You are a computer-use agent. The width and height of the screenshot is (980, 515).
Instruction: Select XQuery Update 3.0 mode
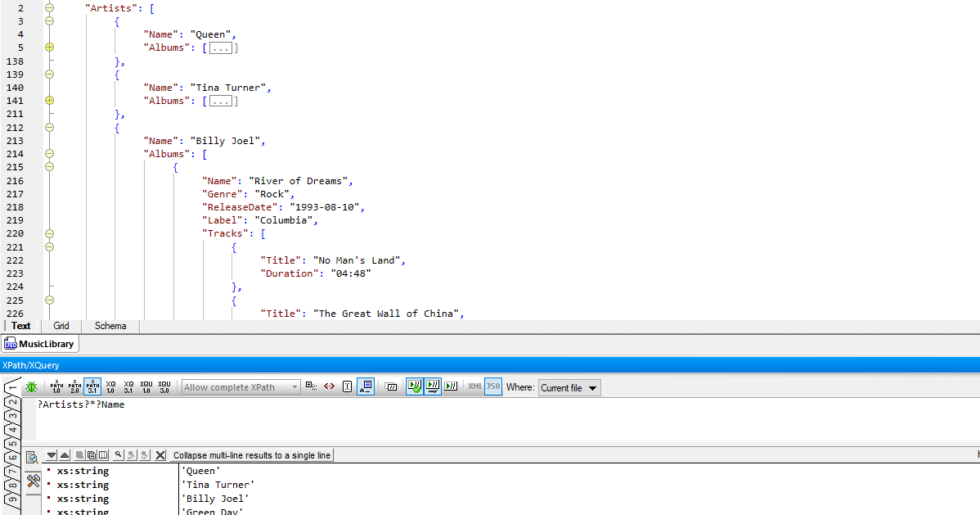click(164, 387)
